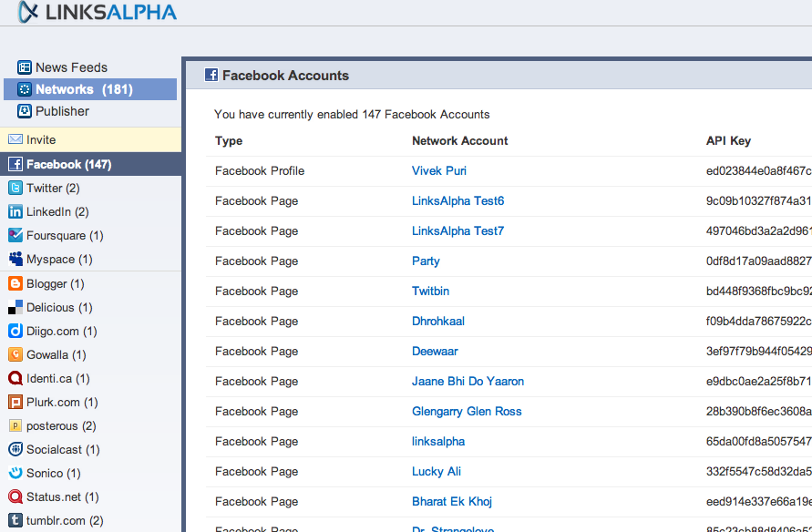Click the Twitter bird icon
This screenshot has height=532, width=812.
15,188
